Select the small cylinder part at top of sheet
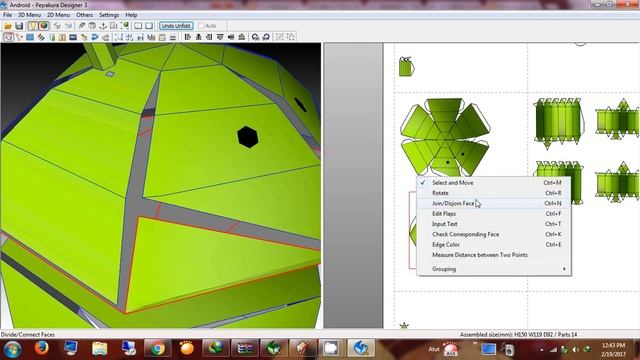The image size is (640, 360). pos(406,66)
